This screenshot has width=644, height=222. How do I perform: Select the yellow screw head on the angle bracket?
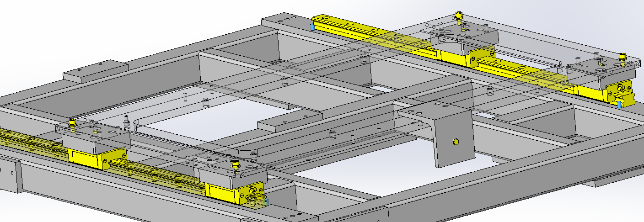click(455, 142)
